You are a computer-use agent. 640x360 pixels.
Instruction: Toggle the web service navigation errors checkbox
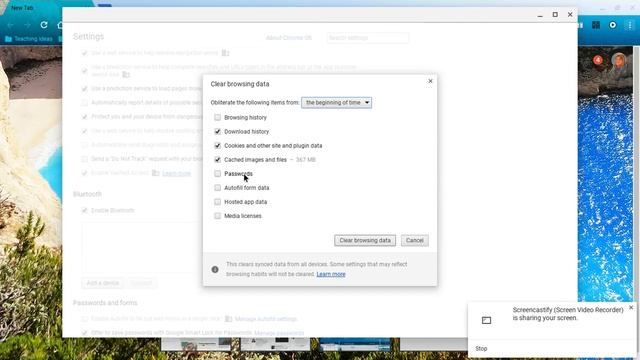(84, 53)
